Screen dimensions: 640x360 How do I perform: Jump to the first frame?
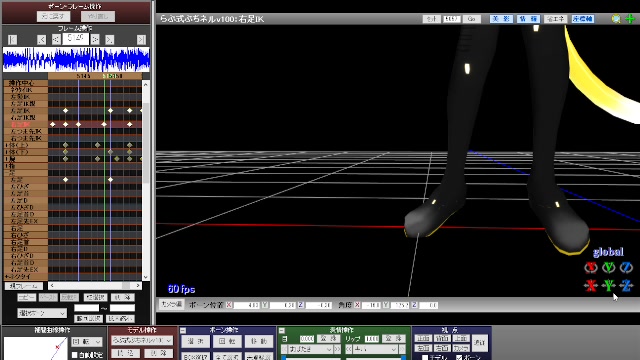12,40
